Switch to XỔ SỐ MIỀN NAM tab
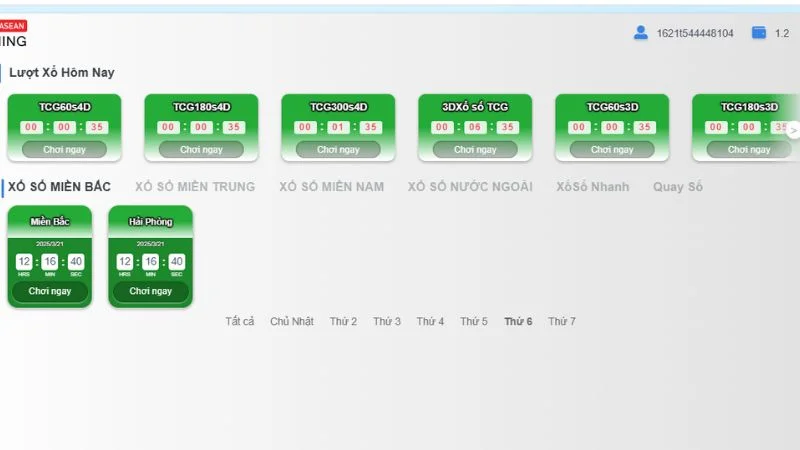 331,187
